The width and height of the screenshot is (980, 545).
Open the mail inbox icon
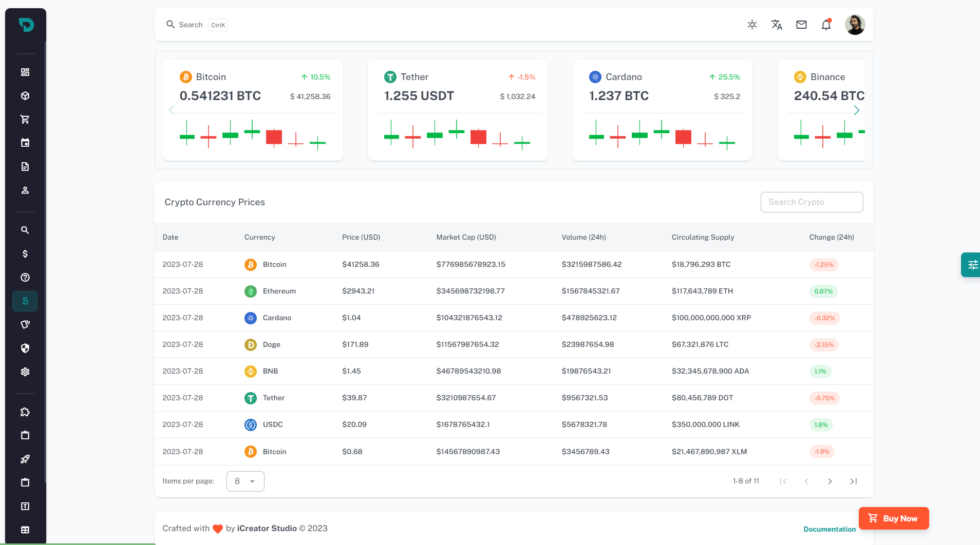801,25
